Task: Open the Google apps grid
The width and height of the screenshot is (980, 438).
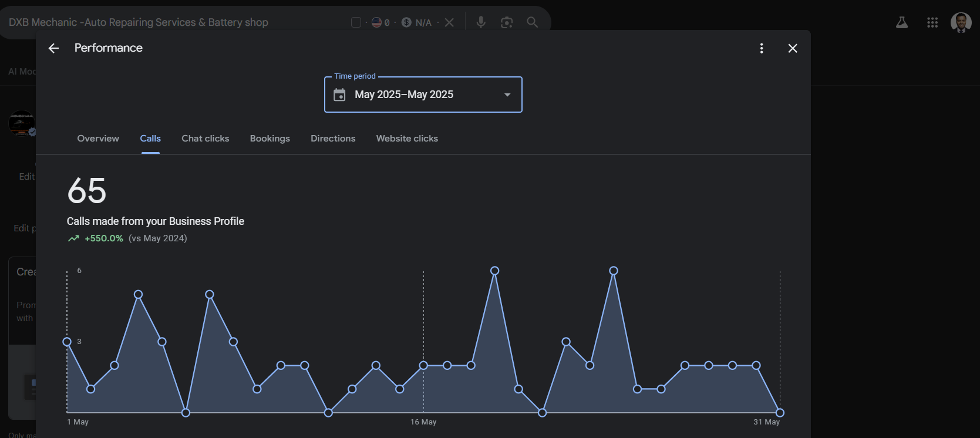Action: click(x=932, y=22)
